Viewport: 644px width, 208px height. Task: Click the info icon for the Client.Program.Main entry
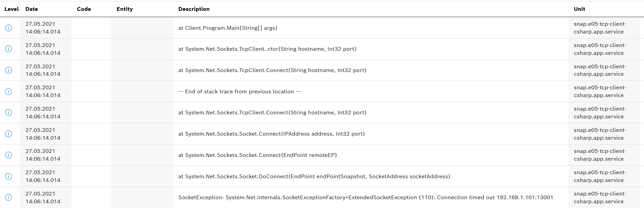point(8,28)
